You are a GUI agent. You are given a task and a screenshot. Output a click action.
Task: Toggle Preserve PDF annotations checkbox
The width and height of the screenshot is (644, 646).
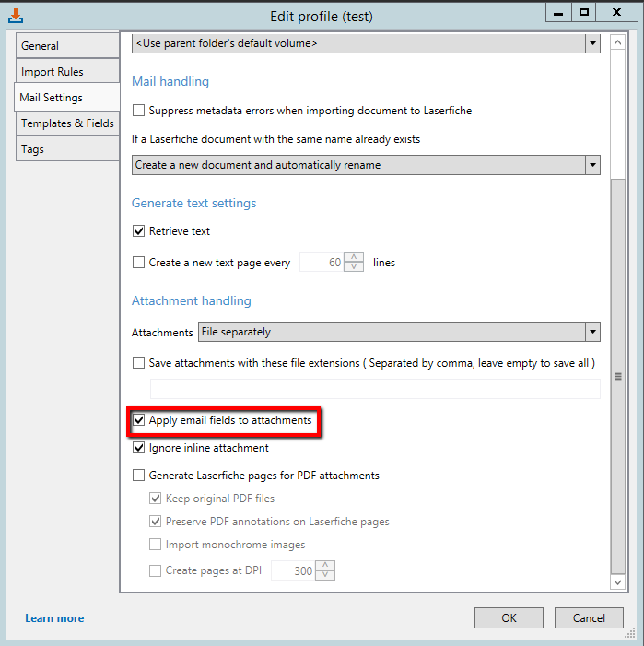[155, 522]
